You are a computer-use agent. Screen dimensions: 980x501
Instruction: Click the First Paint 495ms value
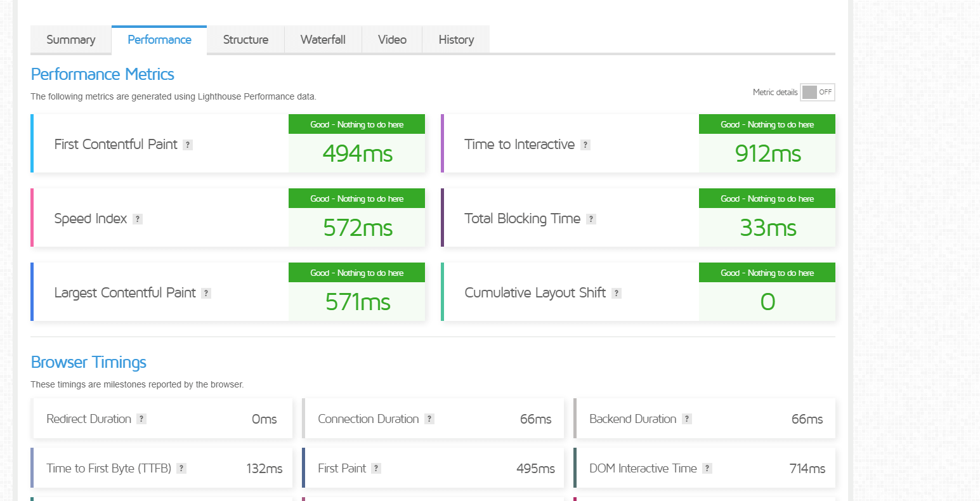(536, 469)
